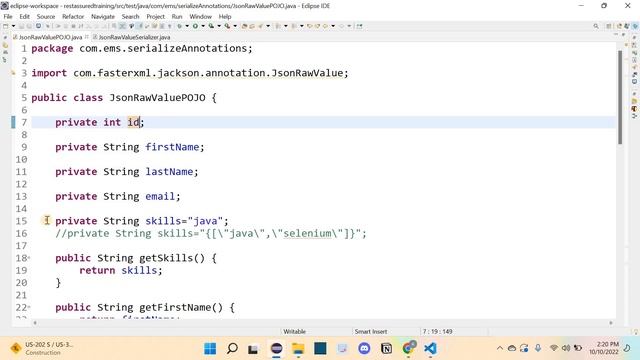The image size is (640, 360).
Task: Open the Refactor menu
Action: pos(73,16)
